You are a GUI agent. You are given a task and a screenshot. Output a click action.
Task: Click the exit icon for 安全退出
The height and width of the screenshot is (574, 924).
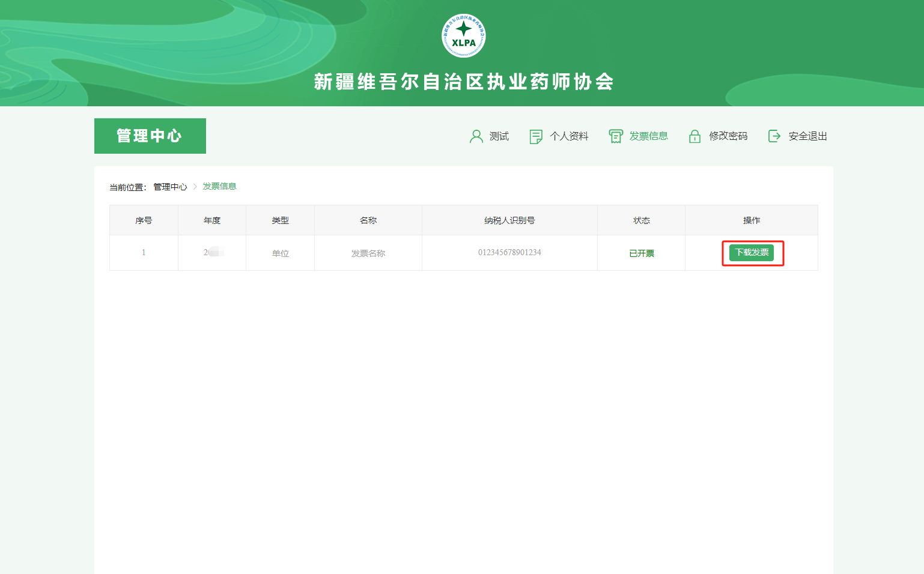coord(774,136)
